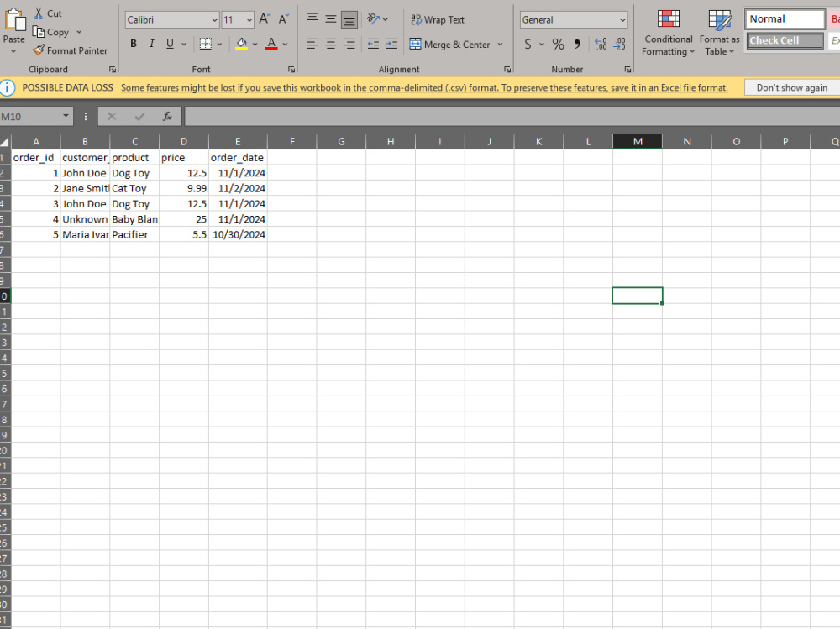840x629 pixels.
Task: Click Insert Function fx icon
Action: 167,116
